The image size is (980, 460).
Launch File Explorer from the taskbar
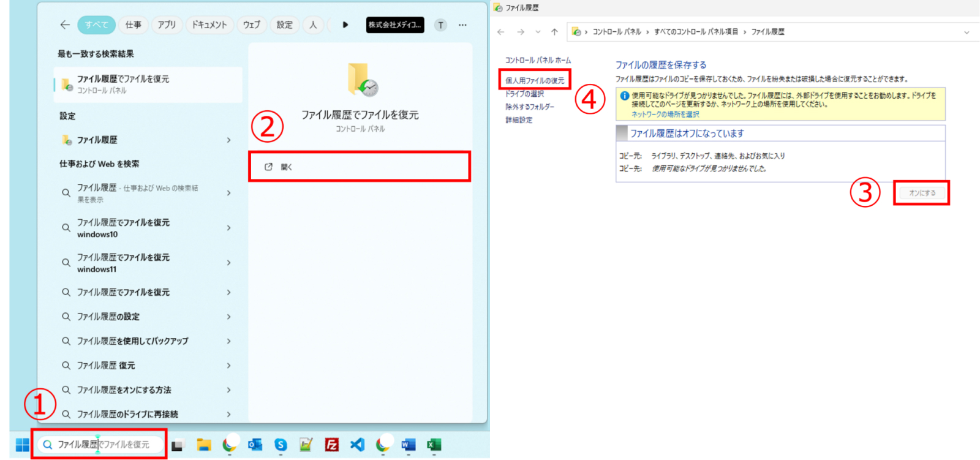(204, 445)
